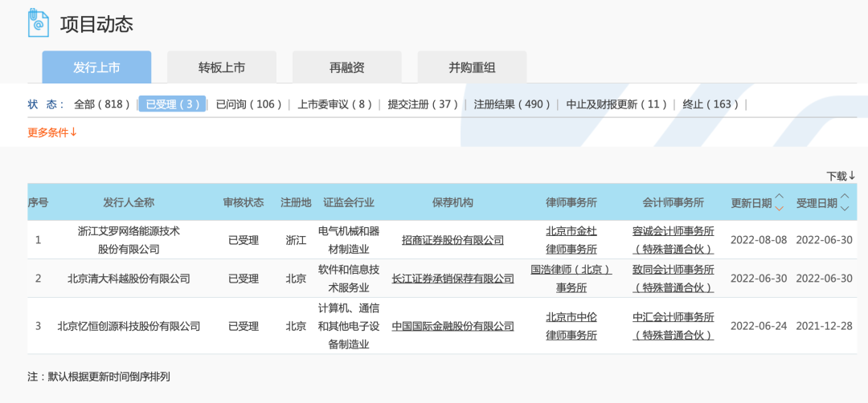The height and width of the screenshot is (403, 868).
Task: Click the 更新日期 column header
Action: tap(751, 203)
